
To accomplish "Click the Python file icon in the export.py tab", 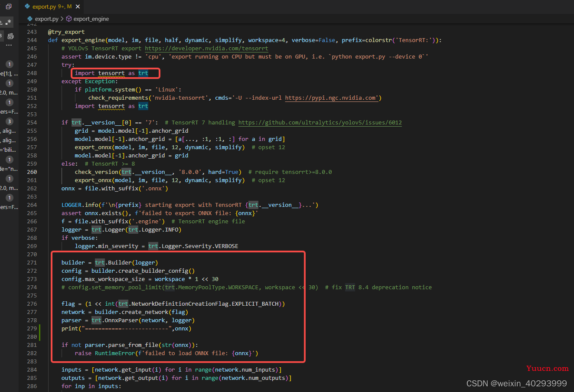I will pyautogui.click(x=27, y=7).
